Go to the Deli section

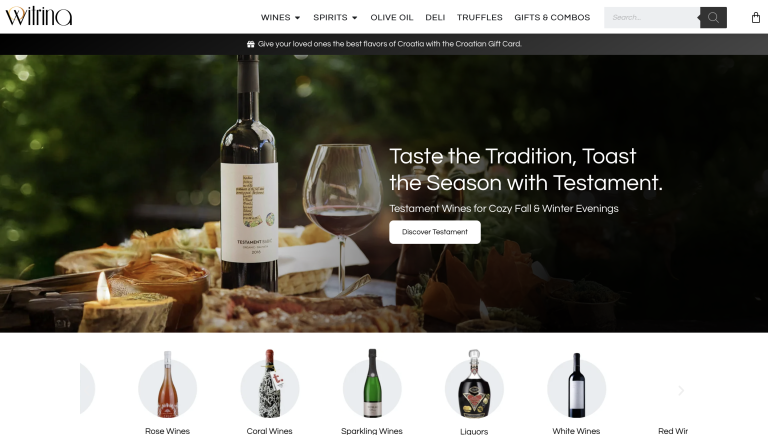tap(435, 18)
